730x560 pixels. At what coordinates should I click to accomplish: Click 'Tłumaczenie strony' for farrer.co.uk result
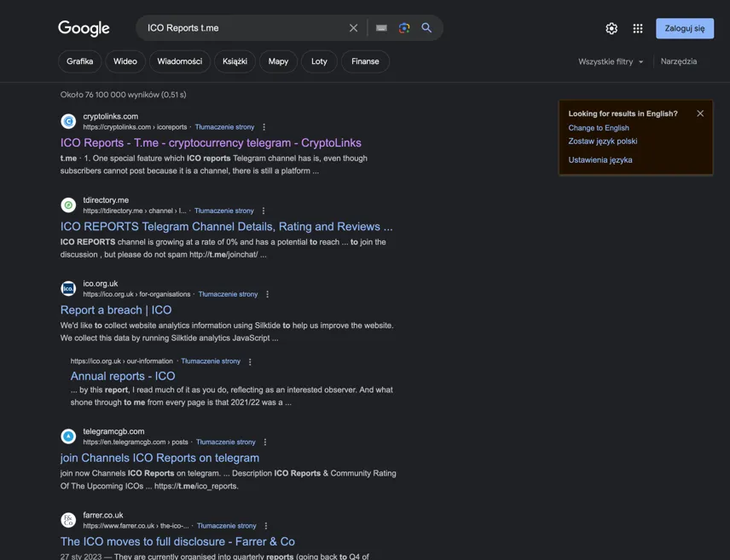[x=227, y=526]
